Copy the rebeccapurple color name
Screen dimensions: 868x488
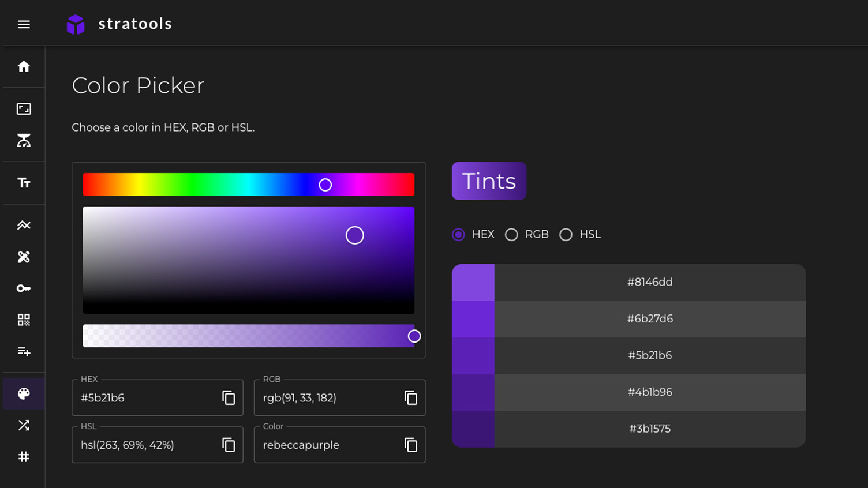[x=410, y=445]
